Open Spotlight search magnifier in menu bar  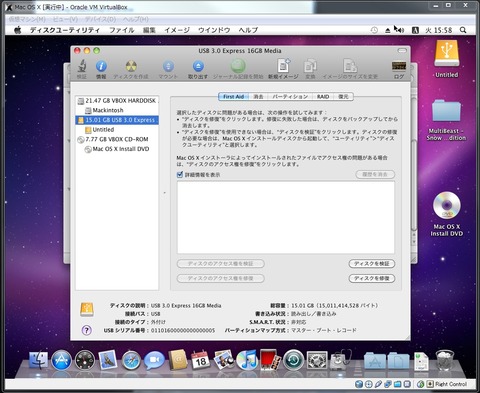point(463,30)
